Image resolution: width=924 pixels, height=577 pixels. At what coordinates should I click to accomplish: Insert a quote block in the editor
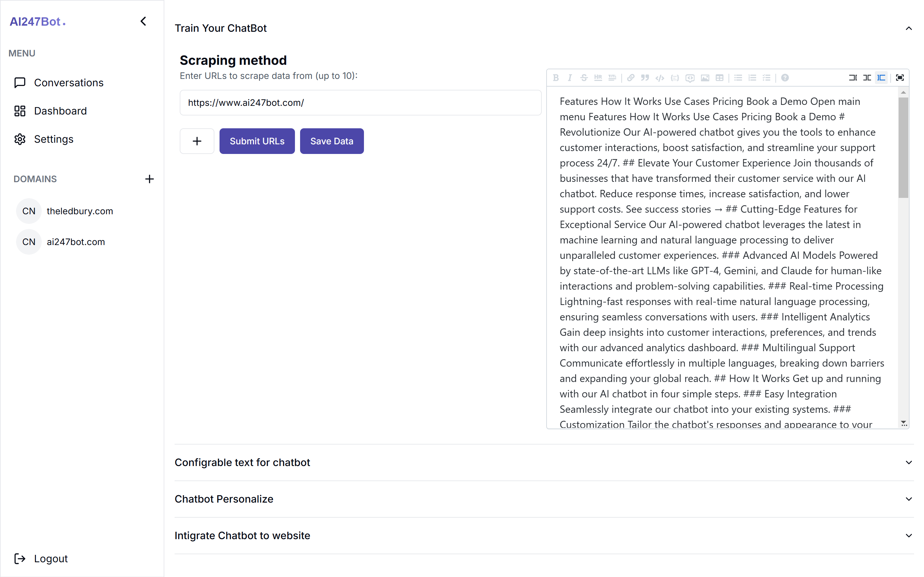[645, 78]
